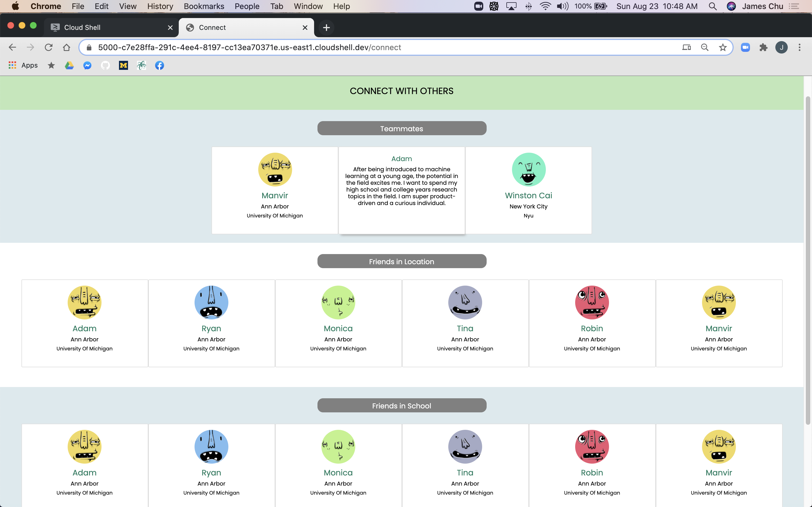812x507 pixels.
Task: Open the Messenger bookmark icon
Action: pos(87,65)
